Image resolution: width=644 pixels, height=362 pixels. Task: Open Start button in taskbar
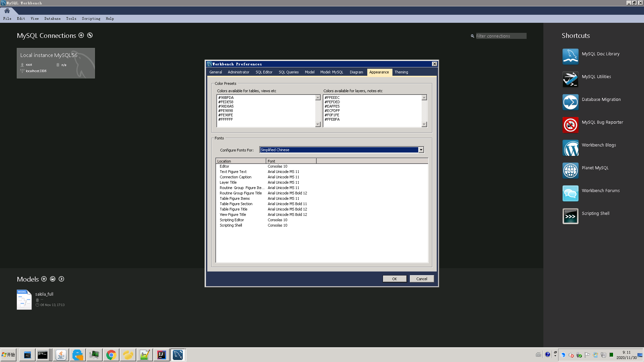click(x=8, y=355)
